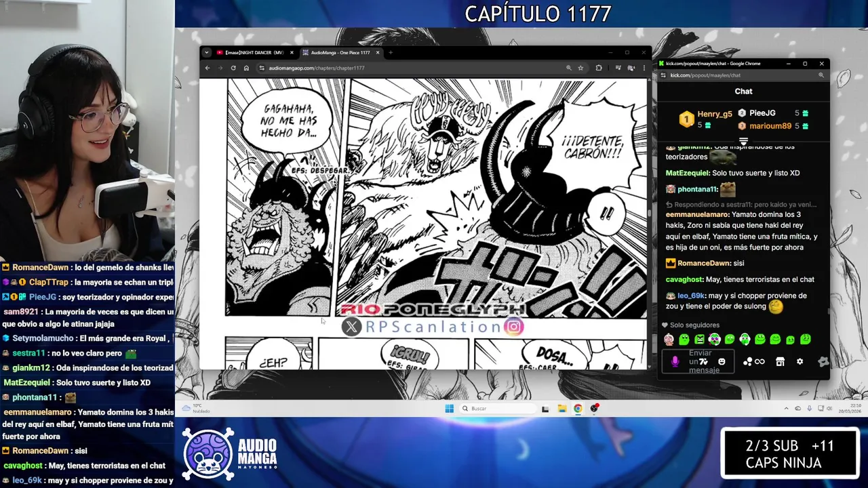This screenshot has height=488, width=868.
Task: Open the browser home page button
Action: point(246,68)
